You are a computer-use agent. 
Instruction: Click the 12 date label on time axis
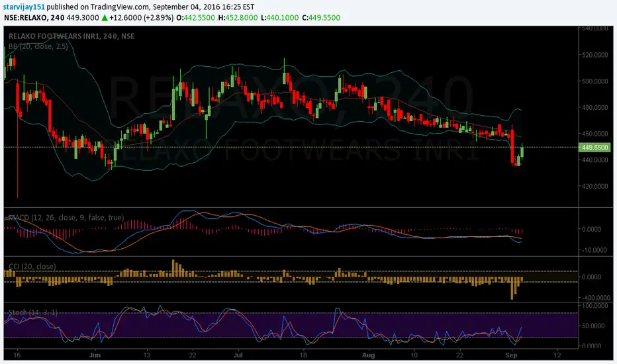click(557, 355)
